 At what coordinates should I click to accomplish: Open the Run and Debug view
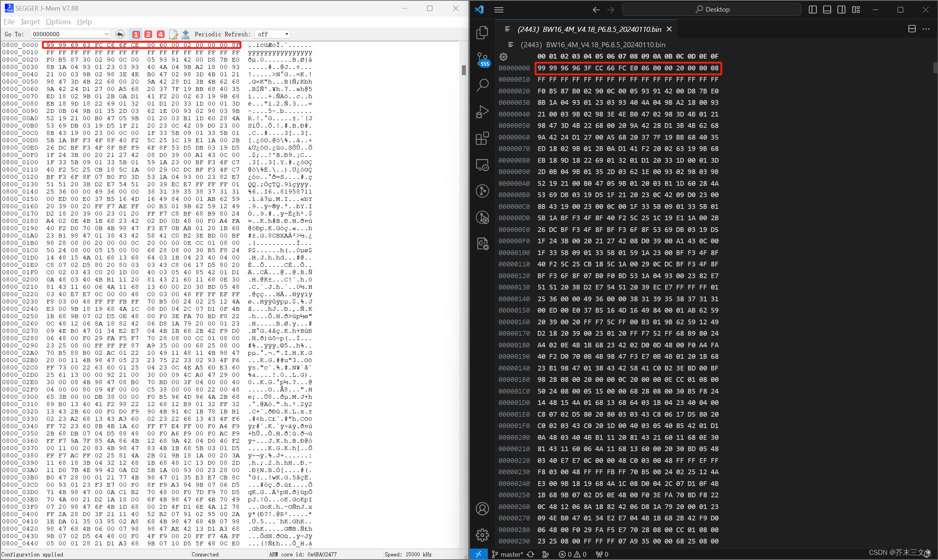(x=482, y=112)
